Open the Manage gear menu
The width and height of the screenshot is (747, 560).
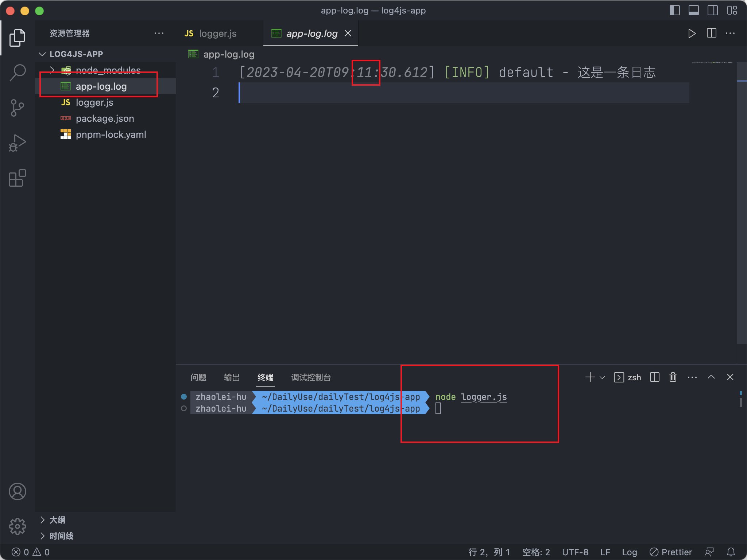[x=17, y=526]
